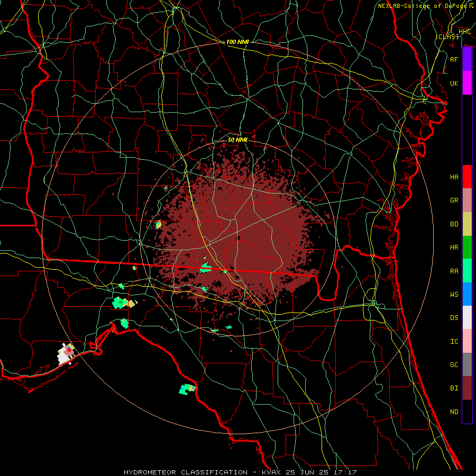
Task: Click the HR dark green legend swatch
Action: click(x=467, y=248)
